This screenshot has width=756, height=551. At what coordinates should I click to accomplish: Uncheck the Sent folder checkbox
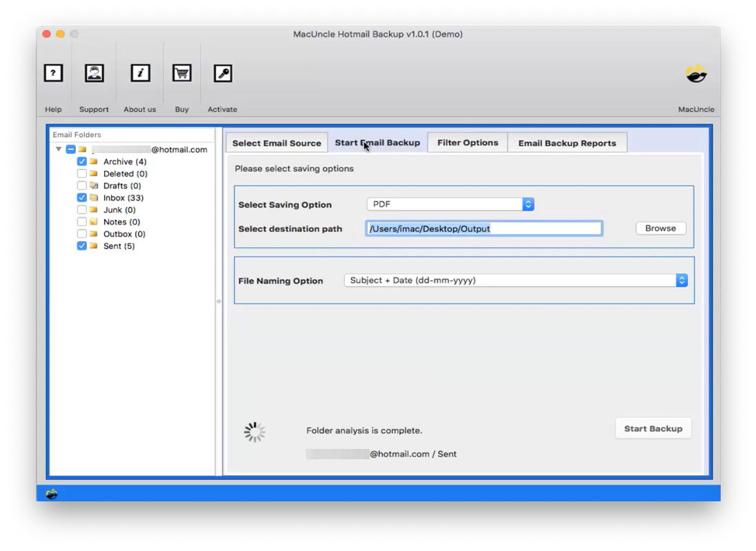click(81, 246)
